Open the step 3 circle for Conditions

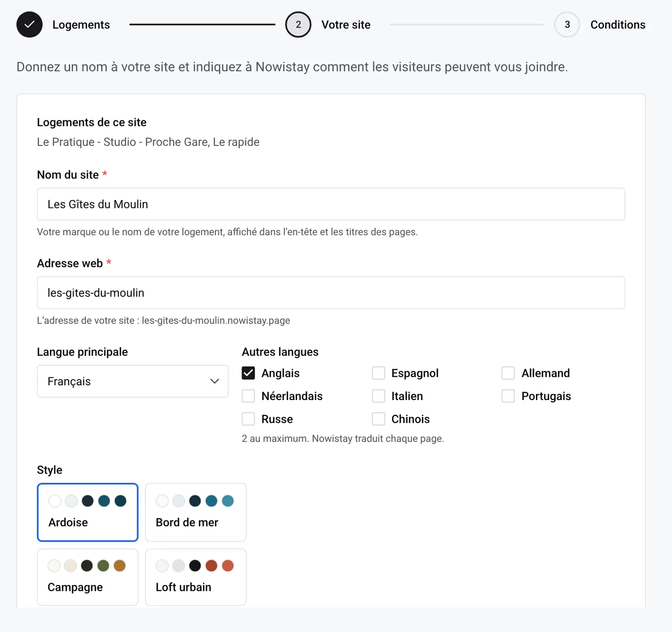click(567, 25)
